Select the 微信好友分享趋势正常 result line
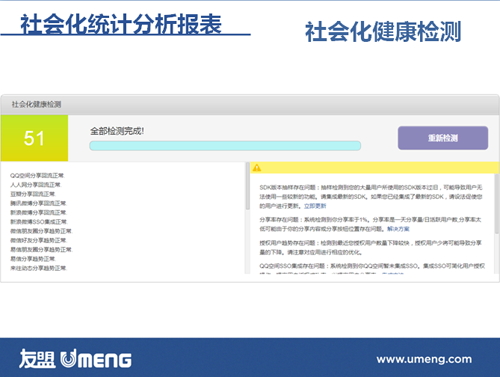The image size is (500, 377). [x=39, y=240]
